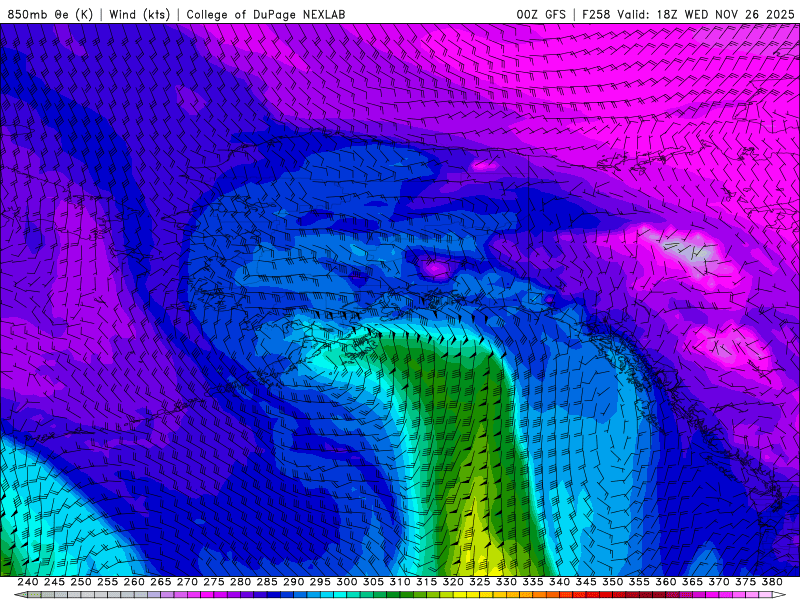The height and width of the screenshot is (600, 800).
Task: Click the 'Wind (kts)' header label
Action: click(x=139, y=14)
